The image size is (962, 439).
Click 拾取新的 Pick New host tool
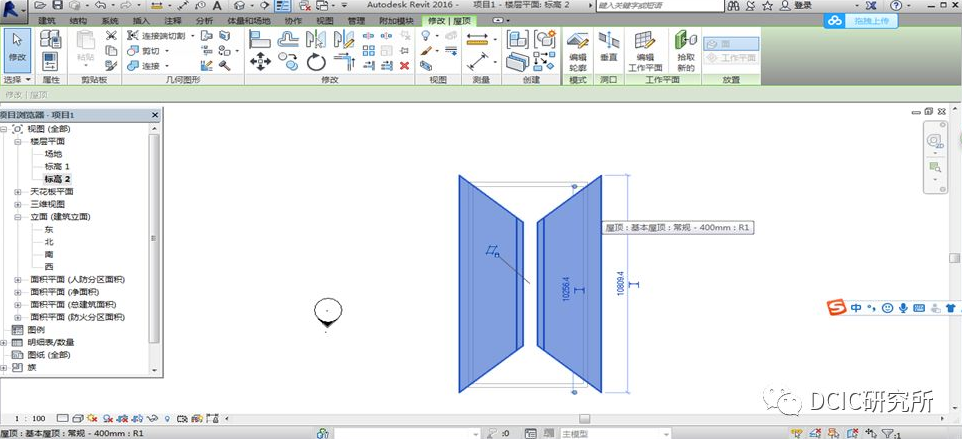(685, 50)
